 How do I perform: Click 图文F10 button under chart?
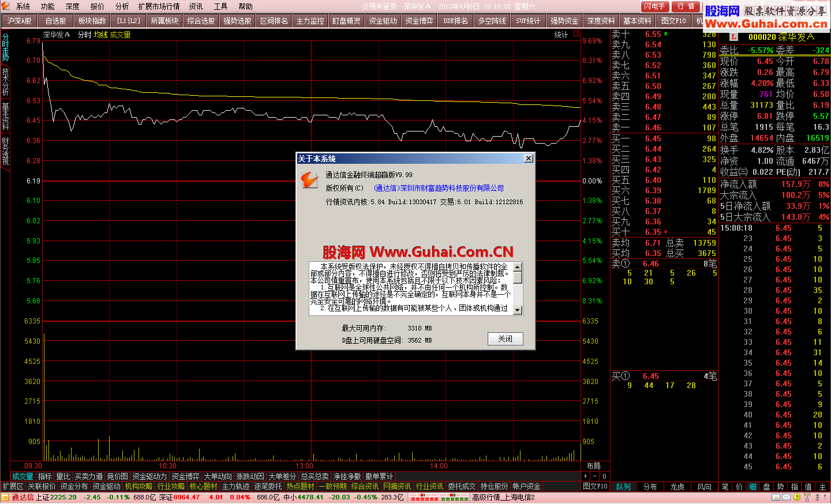595,487
